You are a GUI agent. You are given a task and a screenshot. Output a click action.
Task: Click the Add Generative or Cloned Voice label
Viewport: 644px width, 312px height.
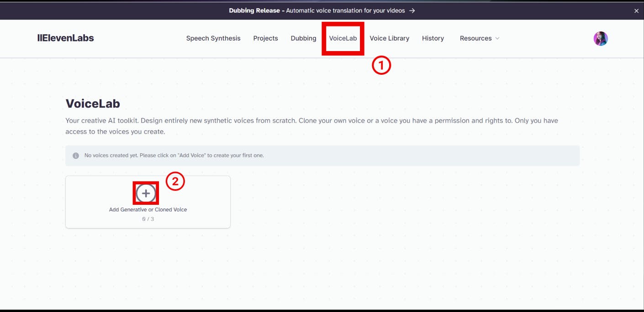(148, 210)
